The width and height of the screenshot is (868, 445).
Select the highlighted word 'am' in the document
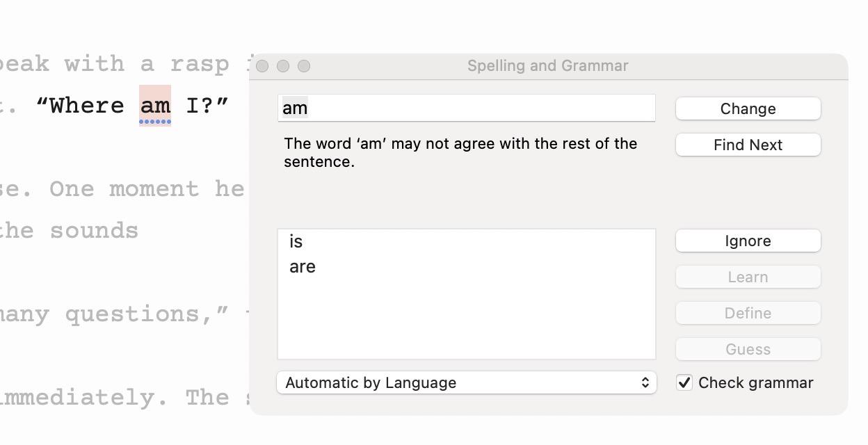pyautogui.click(x=154, y=106)
